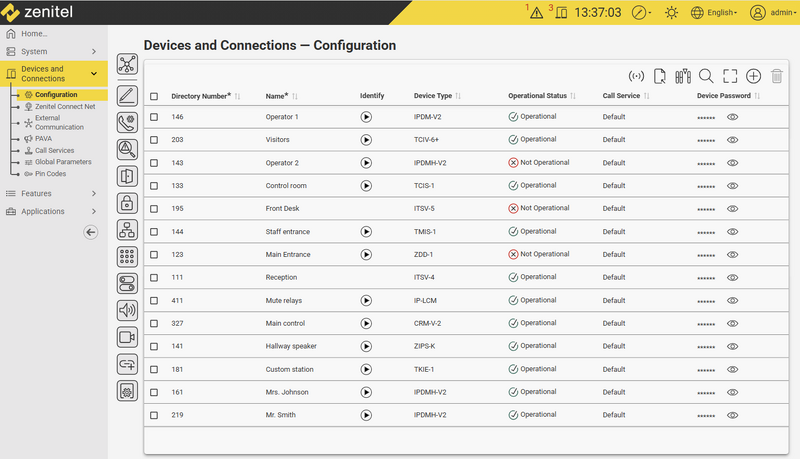Open External Communication submenu item
This screenshot has height=459, width=800.
pos(59,122)
